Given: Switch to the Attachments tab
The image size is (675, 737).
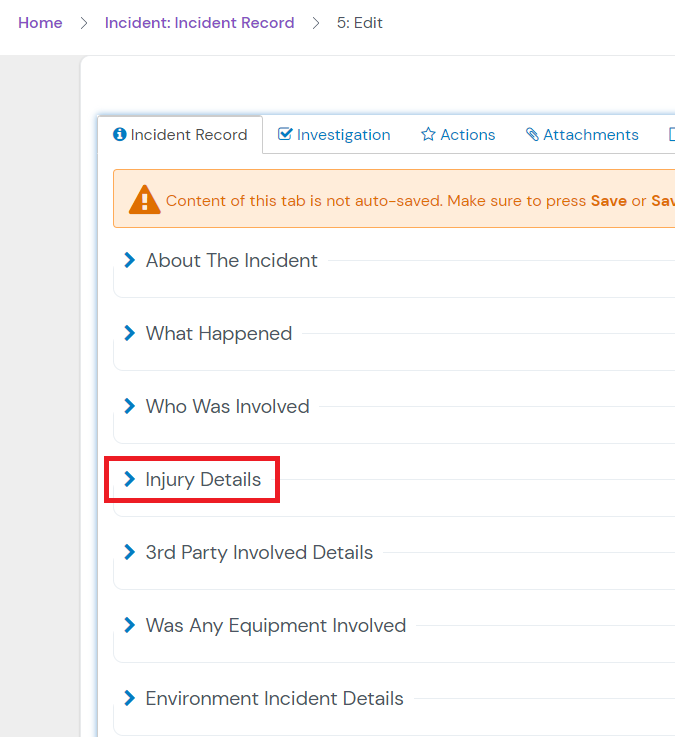Looking at the screenshot, I should point(590,135).
